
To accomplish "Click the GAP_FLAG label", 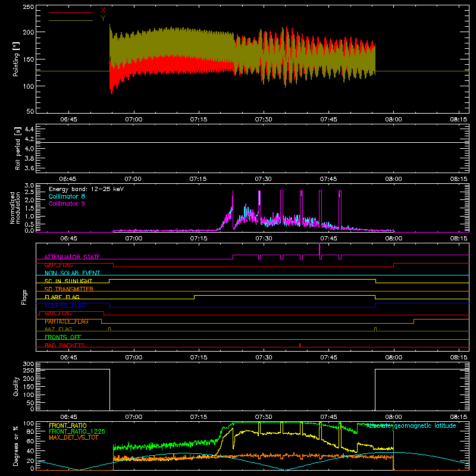I will 58,265.
